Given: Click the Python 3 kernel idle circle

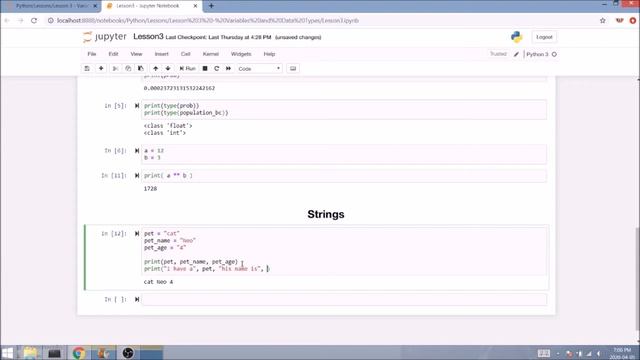Looking at the screenshot, I should [554, 54].
